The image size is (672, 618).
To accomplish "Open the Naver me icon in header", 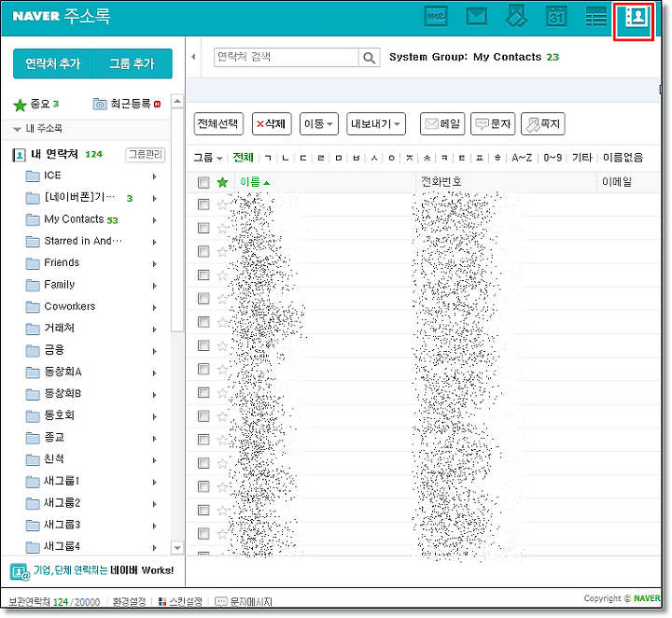I will [x=436, y=17].
